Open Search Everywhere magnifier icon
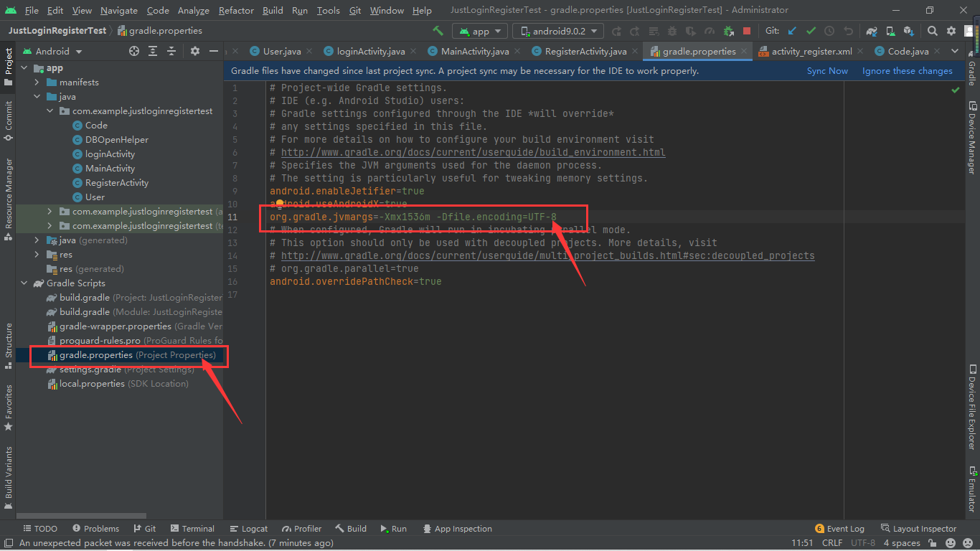 933,31
